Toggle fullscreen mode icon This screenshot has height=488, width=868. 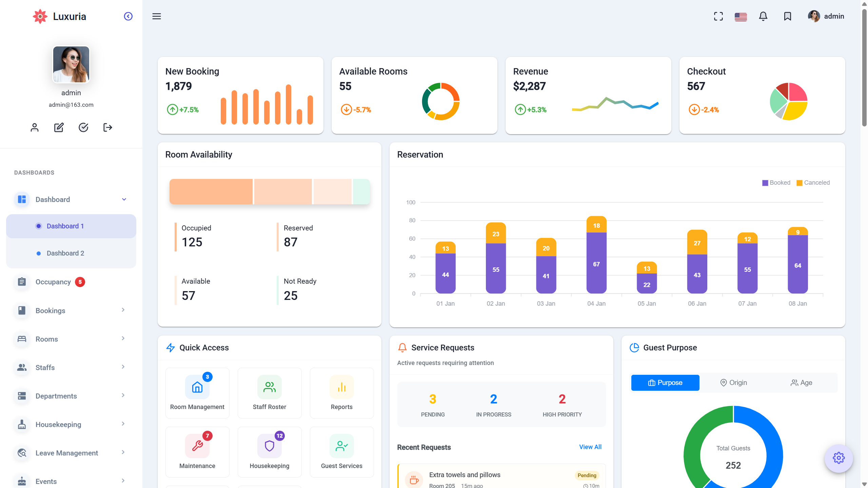[718, 16]
